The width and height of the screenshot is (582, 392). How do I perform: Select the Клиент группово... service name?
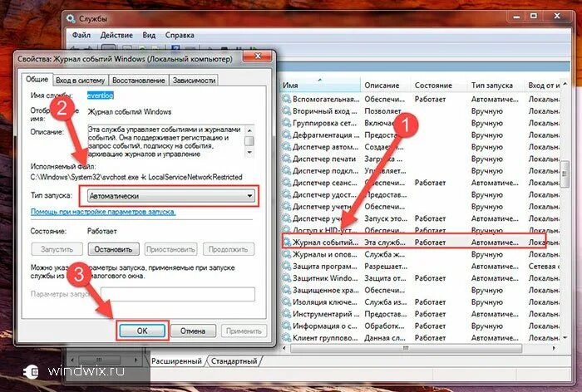tap(325, 338)
